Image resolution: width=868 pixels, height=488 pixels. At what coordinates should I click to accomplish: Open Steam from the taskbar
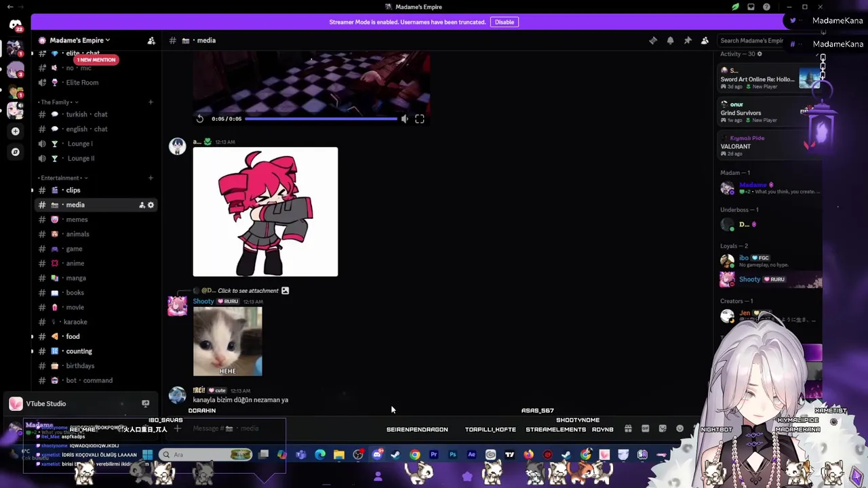click(x=395, y=455)
